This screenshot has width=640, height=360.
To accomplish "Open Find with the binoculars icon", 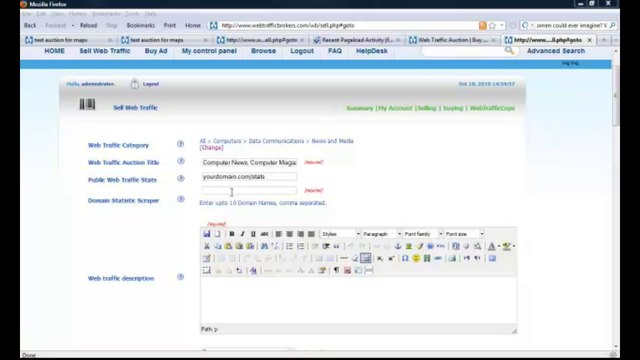I will 264,246.
